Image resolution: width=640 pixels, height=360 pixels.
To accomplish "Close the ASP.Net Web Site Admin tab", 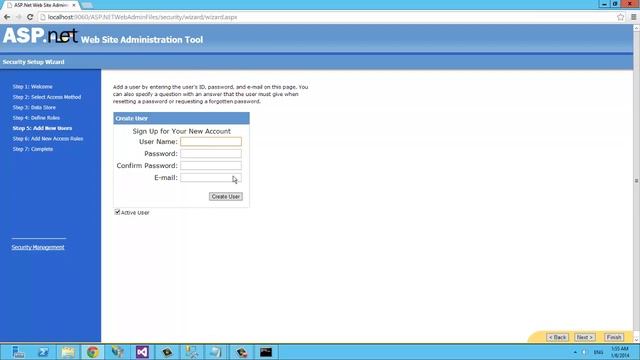I will click(74, 5).
